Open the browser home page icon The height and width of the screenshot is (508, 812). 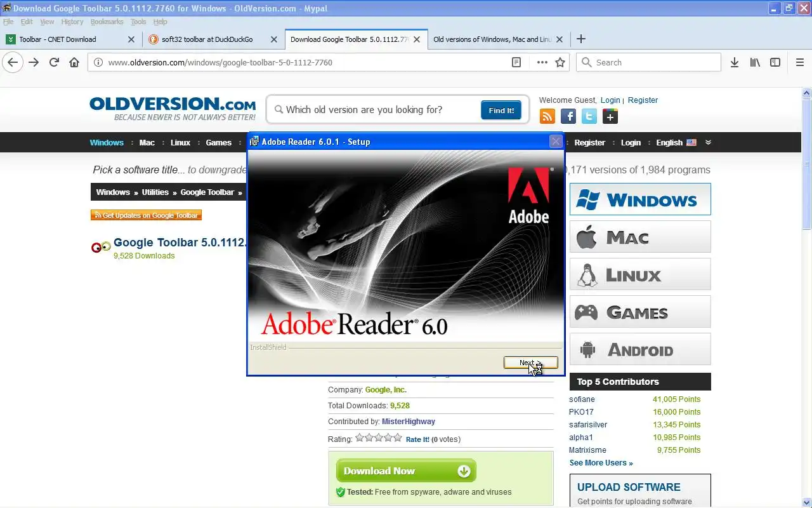click(x=74, y=62)
